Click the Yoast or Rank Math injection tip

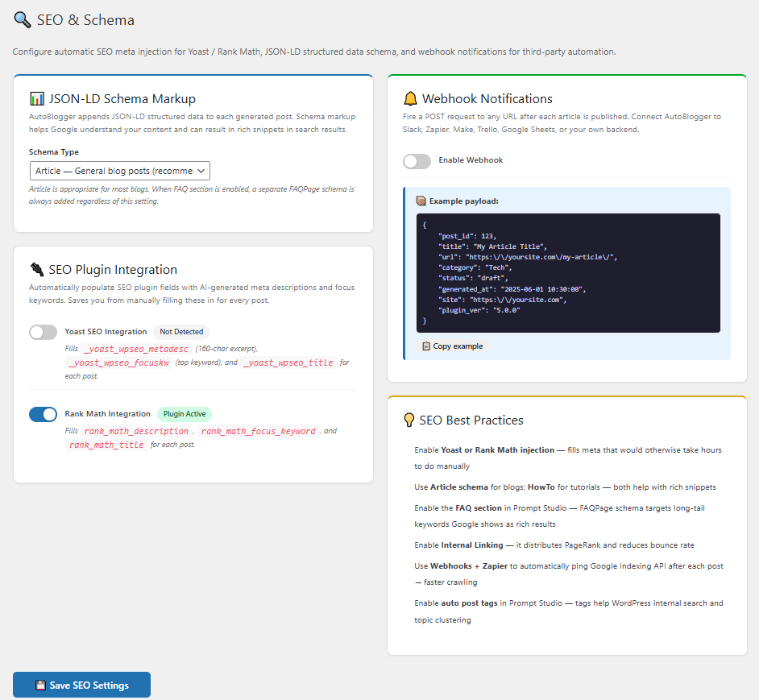(568, 458)
